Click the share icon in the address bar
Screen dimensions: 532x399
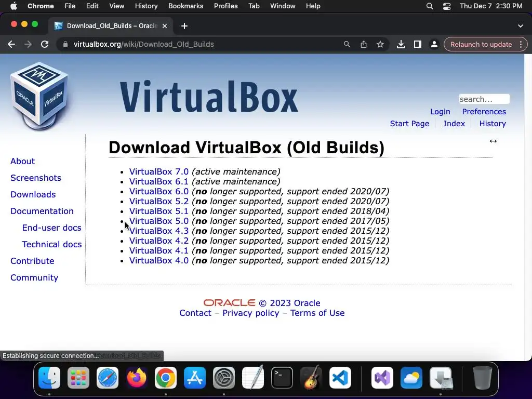(363, 45)
